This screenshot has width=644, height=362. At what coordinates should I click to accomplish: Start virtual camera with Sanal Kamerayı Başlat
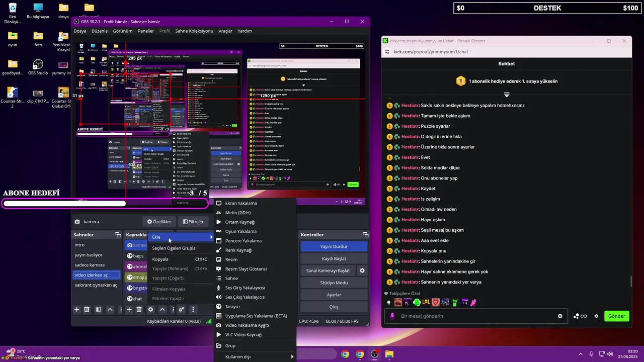pyautogui.click(x=328, y=270)
